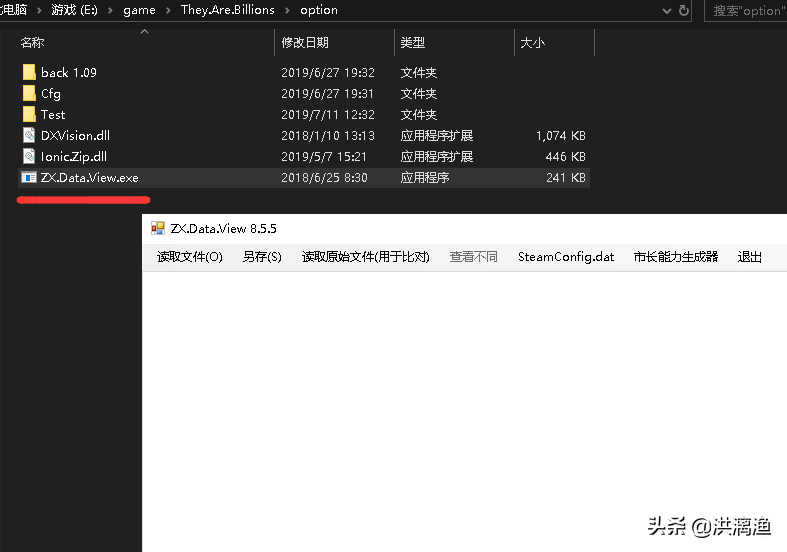The height and width of the screenshot is (552, 787).
Task: Click the Test folder icon
Action: pos(28,114)
